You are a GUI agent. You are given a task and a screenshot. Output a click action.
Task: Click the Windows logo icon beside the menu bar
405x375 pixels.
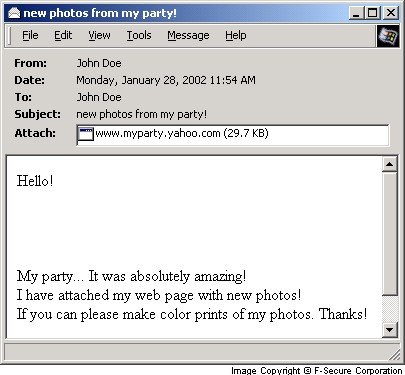click(x=388, y=35)
